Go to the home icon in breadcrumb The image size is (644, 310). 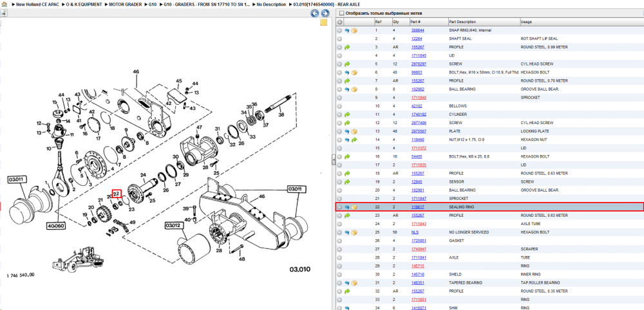(x=4, y=4)
